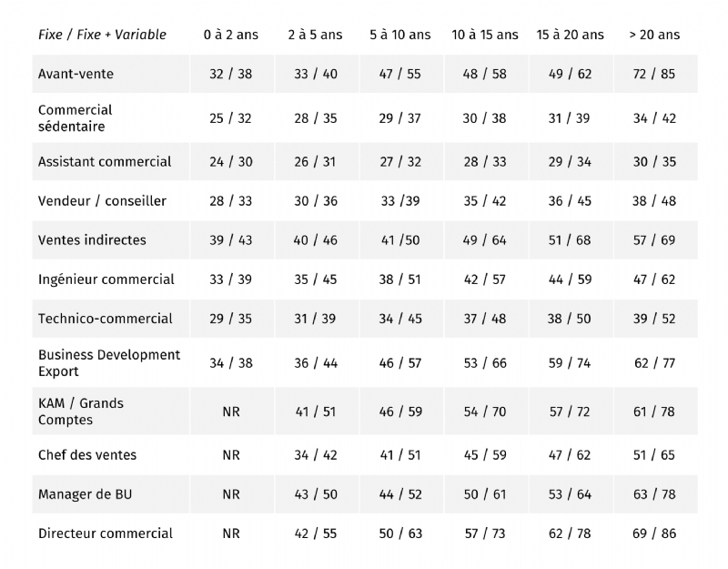Click the '5 à 10 ans' column header

pyautogui.click(x=400, y=35)
